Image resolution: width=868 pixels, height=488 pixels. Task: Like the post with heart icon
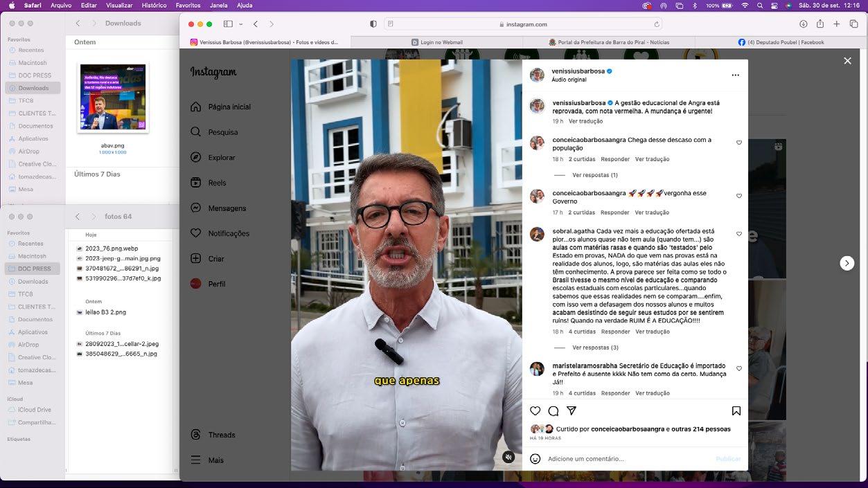(x=535, y=411)
